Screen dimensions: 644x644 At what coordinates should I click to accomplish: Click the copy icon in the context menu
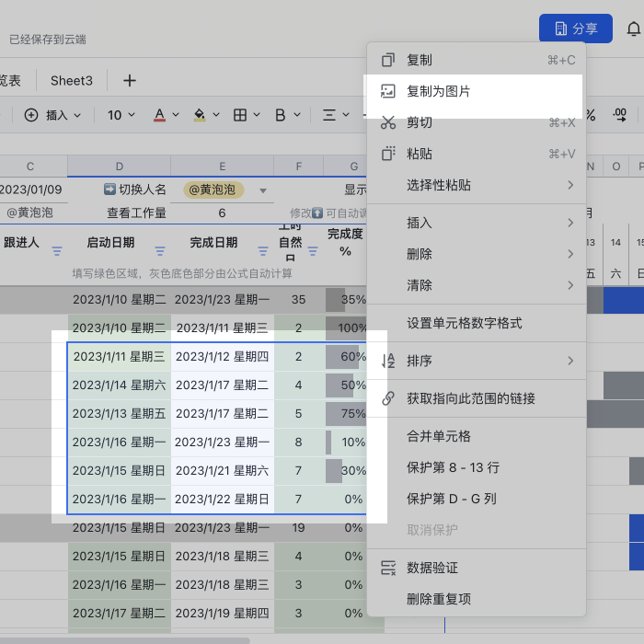387,60
